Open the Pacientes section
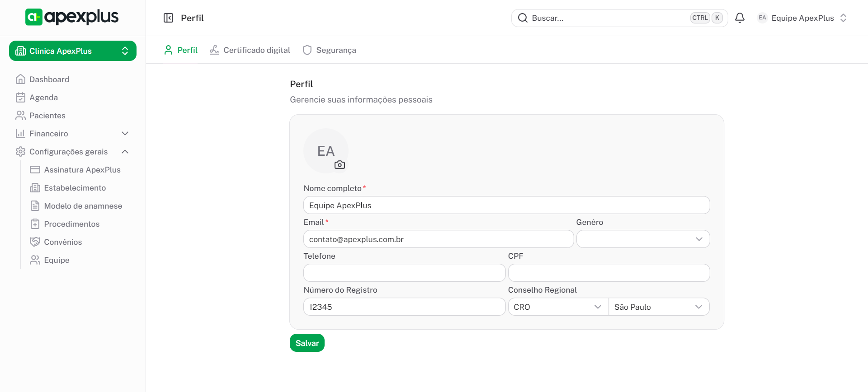Screen dimensions: 868x392 pyautogui.click(x=47, y=116)
